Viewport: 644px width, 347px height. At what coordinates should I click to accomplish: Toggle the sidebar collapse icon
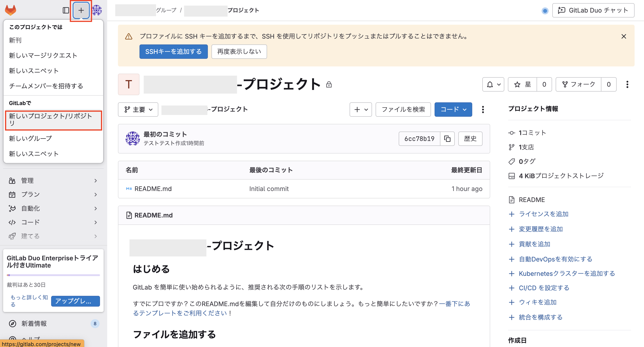[x=66, y=10]
